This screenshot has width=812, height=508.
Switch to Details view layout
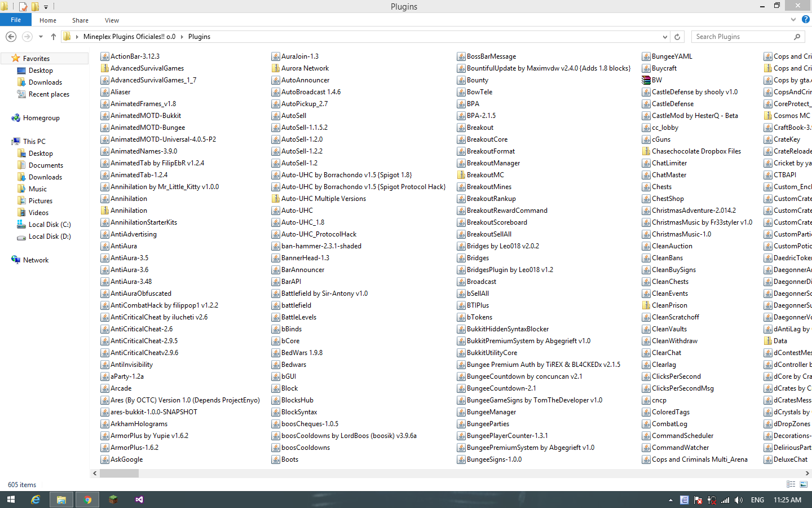(x=791, y=484)
